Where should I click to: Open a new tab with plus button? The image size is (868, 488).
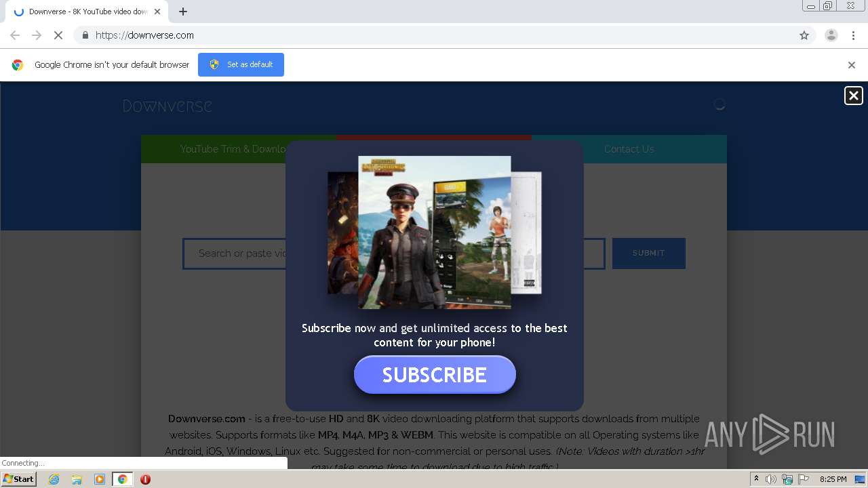coord(183,12)
